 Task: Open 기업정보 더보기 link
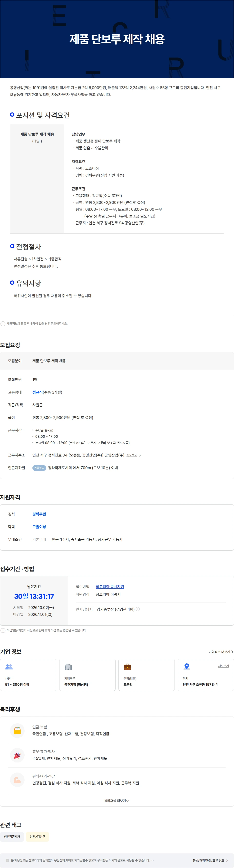[x=221, y=652]
